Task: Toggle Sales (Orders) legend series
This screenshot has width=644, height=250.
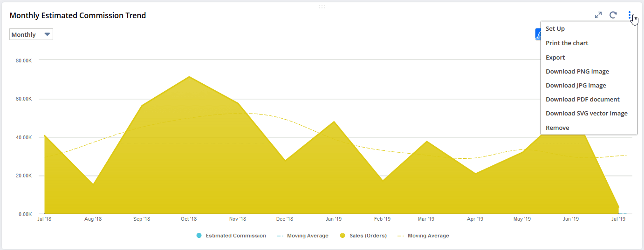Action: coord(363,236)
